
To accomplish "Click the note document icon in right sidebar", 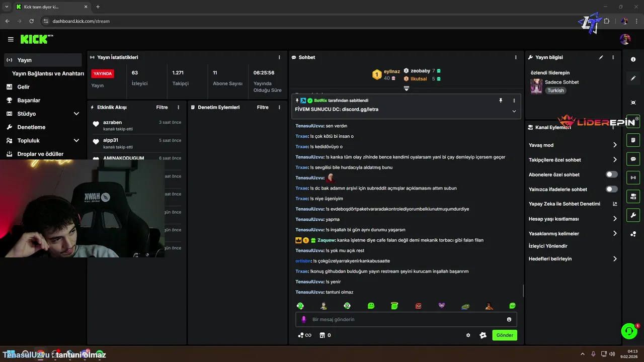I will 633,140.
